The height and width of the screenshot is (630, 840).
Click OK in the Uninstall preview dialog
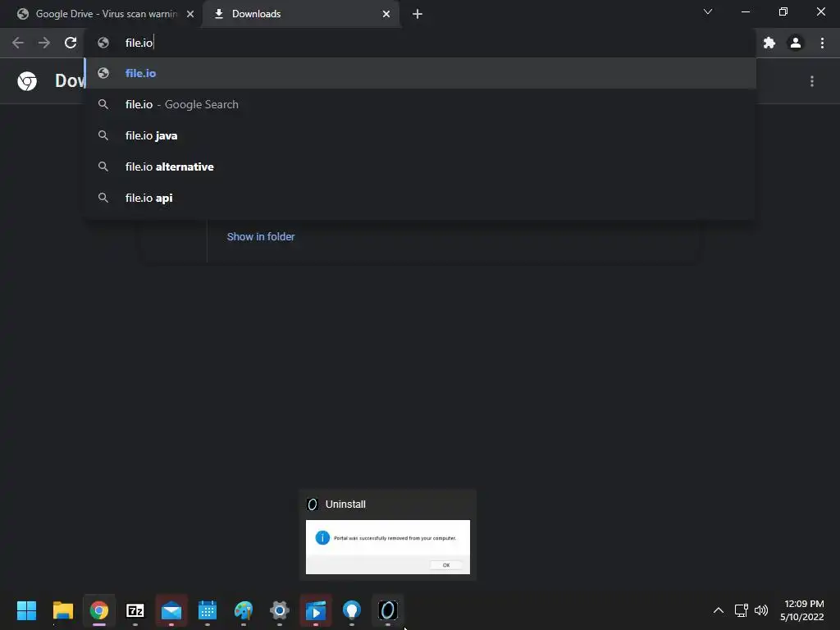(446, 564)
